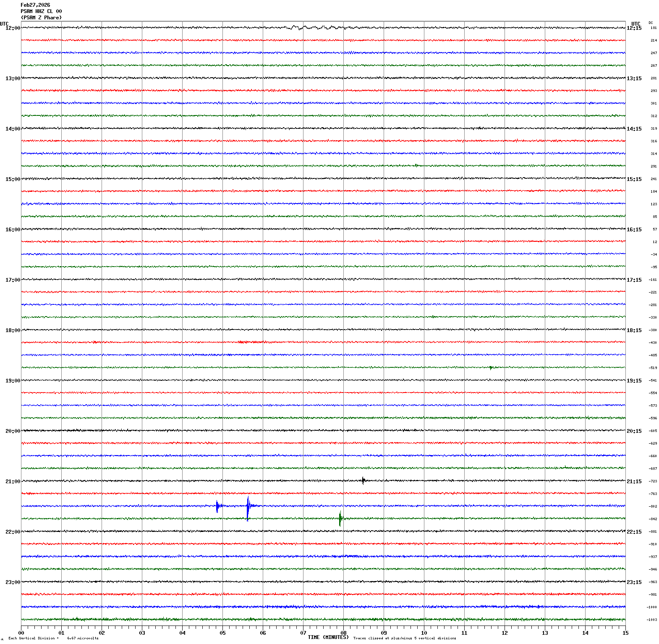Click the Traces clipped footer note

tap(404, 639)
